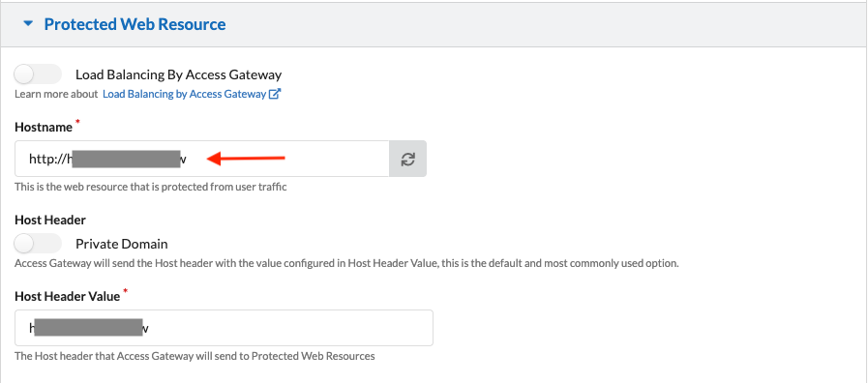The width and height of the screenshot is (868, 383).
Task: Open Load Balancing by Access Gateway link
Action: pyautogui.click(x=184, y=94)
